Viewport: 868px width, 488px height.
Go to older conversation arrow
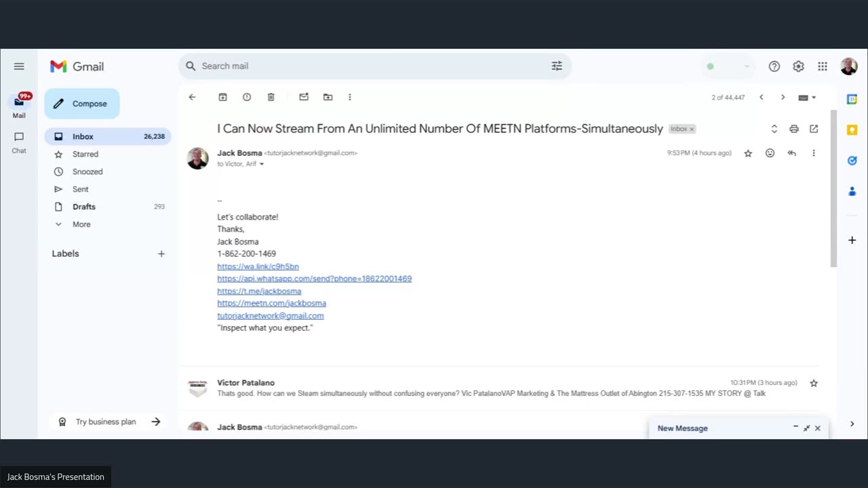[x=783, y=98]
